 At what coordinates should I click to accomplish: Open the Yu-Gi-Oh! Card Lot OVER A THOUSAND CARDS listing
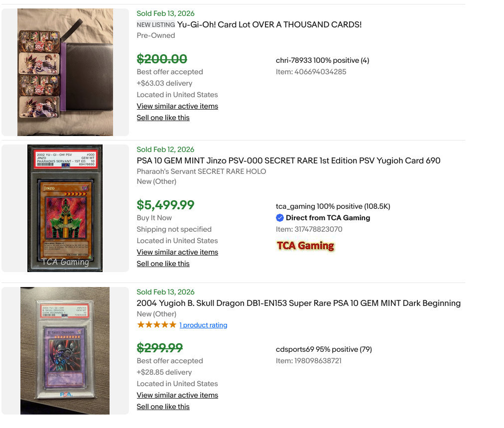[270, 24]
